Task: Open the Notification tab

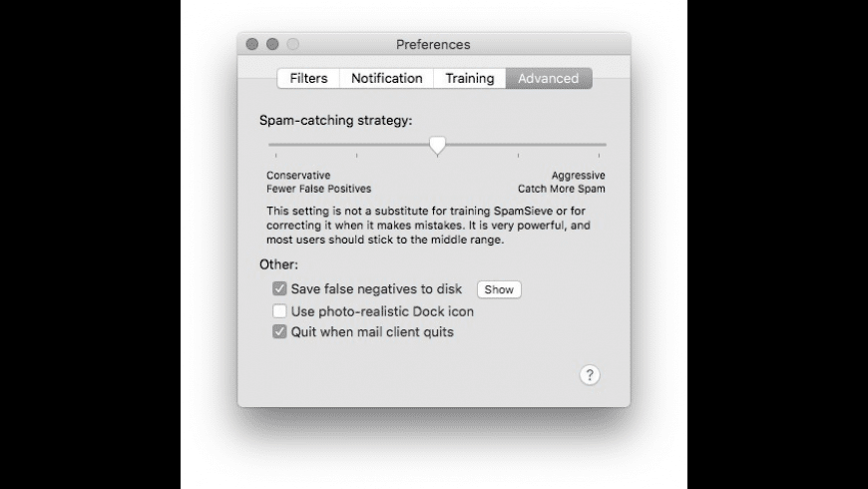Action: tap(386, 78)
